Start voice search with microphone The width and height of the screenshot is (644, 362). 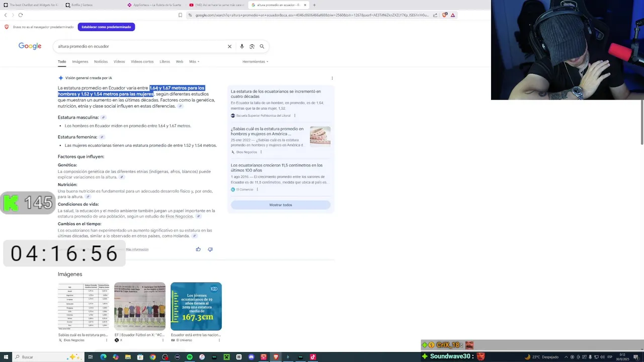click(x=242, y=46)
